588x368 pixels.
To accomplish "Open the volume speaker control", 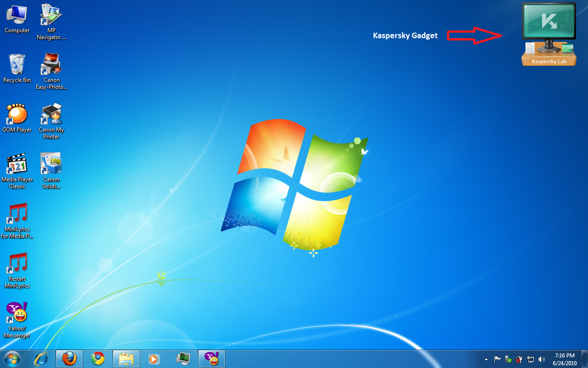I will [541, 359].
